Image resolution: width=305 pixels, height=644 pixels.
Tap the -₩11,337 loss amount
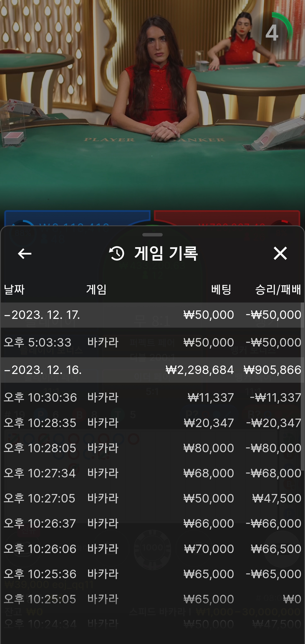click(276, 397)
